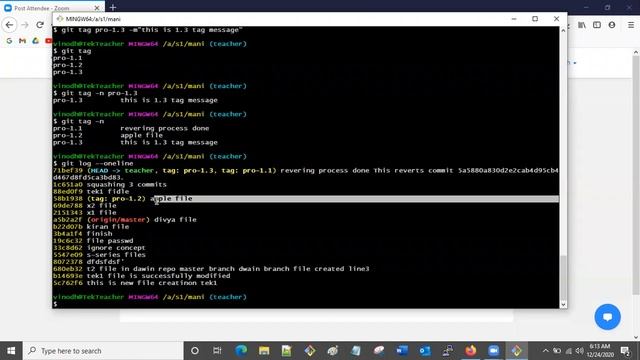Click commit line '88ed0f9 tek1 fidle'

[91, 191]
